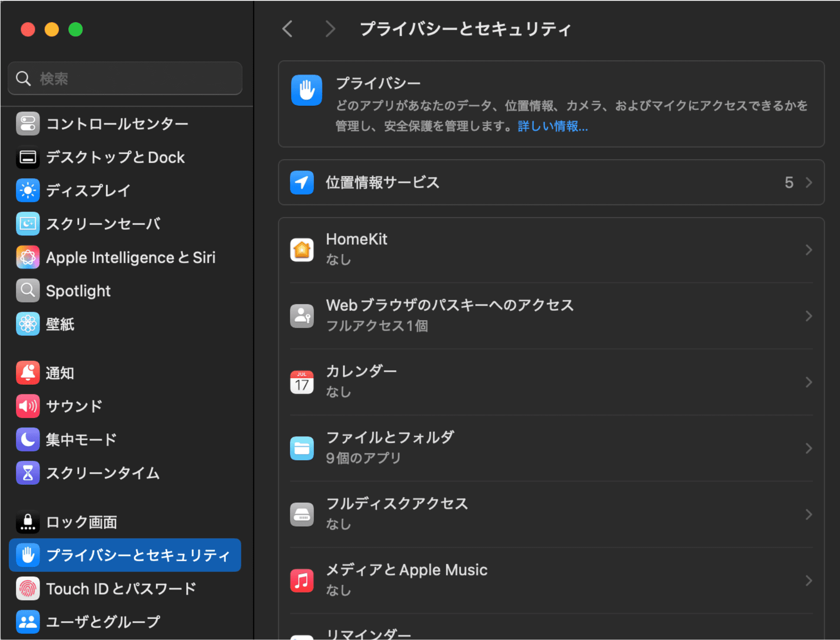The image size is (840, 640).
Task: Click the 検索 (search) field
Action: click(124, 78)
